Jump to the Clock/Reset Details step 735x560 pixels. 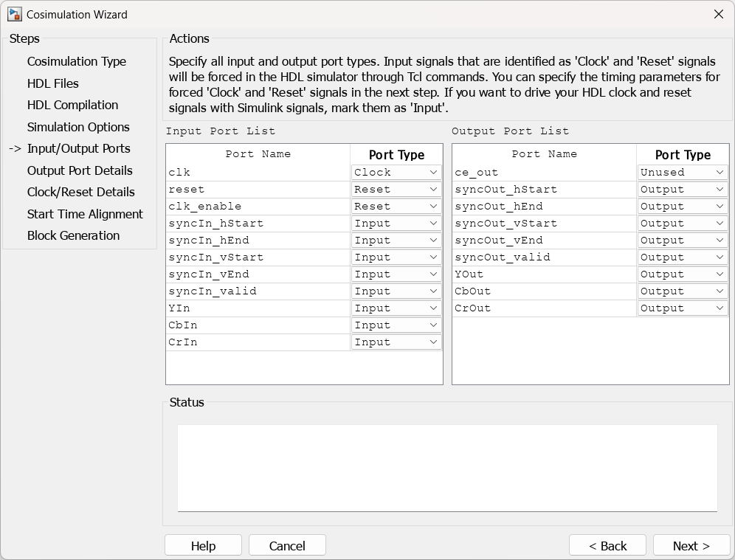point(81,192)
